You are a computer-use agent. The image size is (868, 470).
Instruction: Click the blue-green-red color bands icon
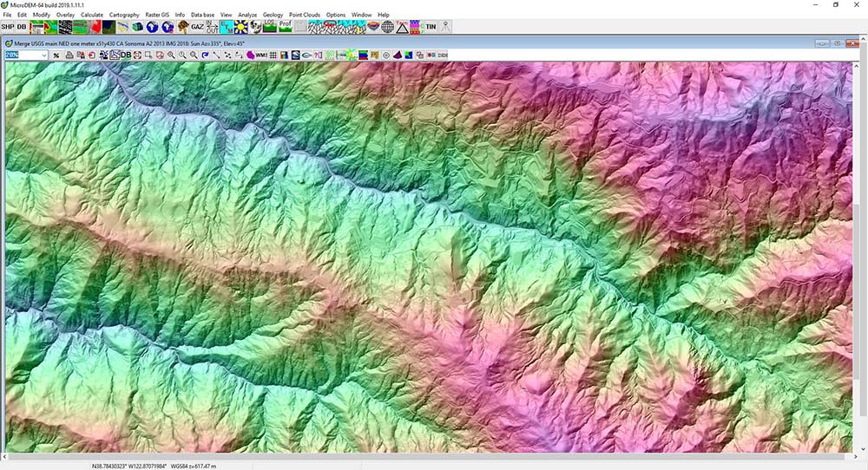363,55
